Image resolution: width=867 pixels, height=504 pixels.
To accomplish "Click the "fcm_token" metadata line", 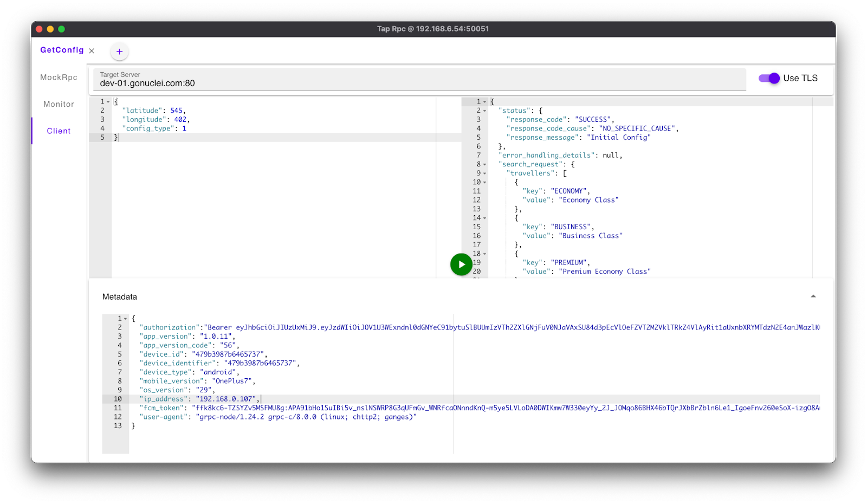I will [x=480, y=408].
